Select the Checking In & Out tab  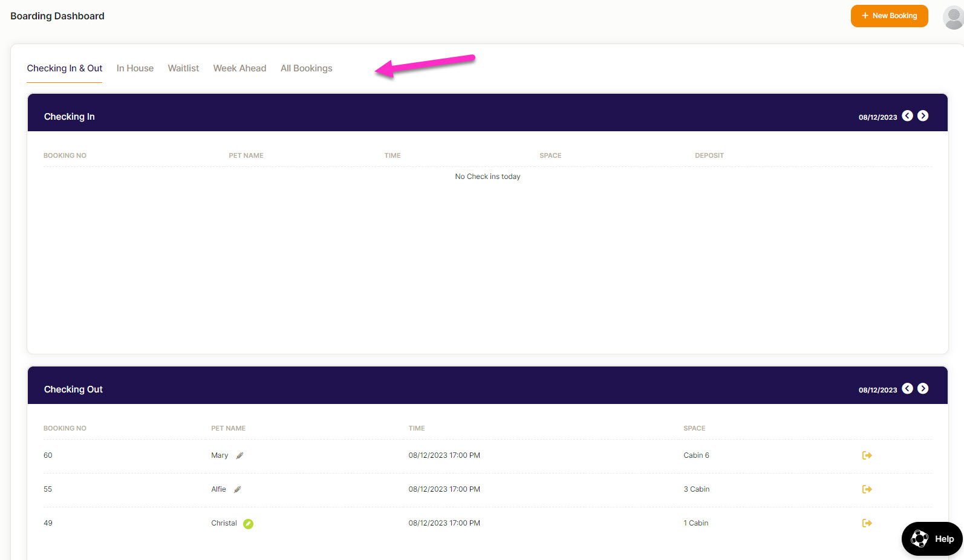[65, 68]
